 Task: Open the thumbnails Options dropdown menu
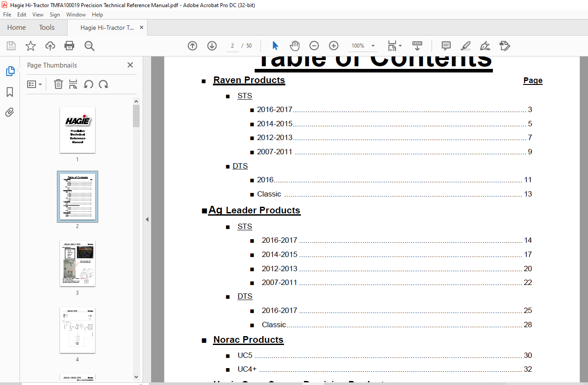click(35, 84)
